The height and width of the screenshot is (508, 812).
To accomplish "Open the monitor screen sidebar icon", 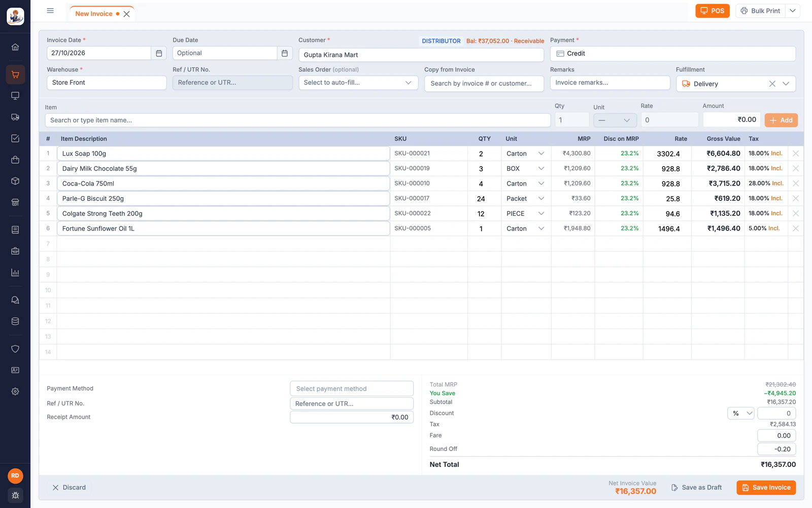I will [x=15, y=96].
